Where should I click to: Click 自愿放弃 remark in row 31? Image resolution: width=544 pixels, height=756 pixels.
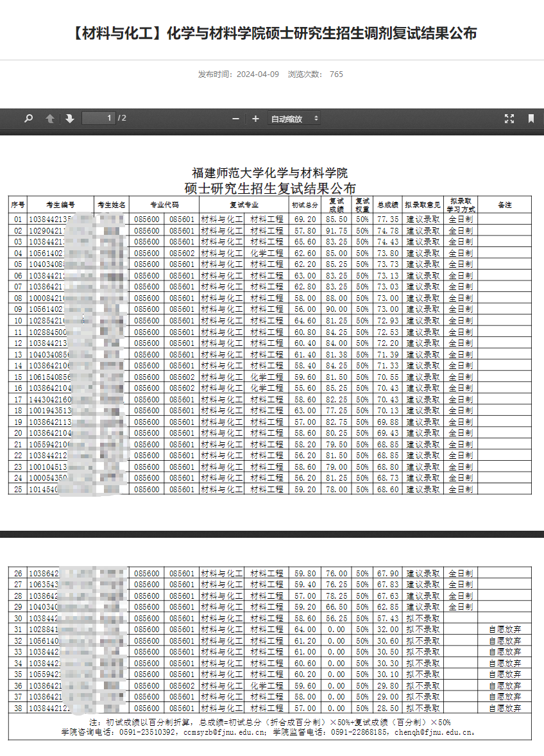click(504, 630)
